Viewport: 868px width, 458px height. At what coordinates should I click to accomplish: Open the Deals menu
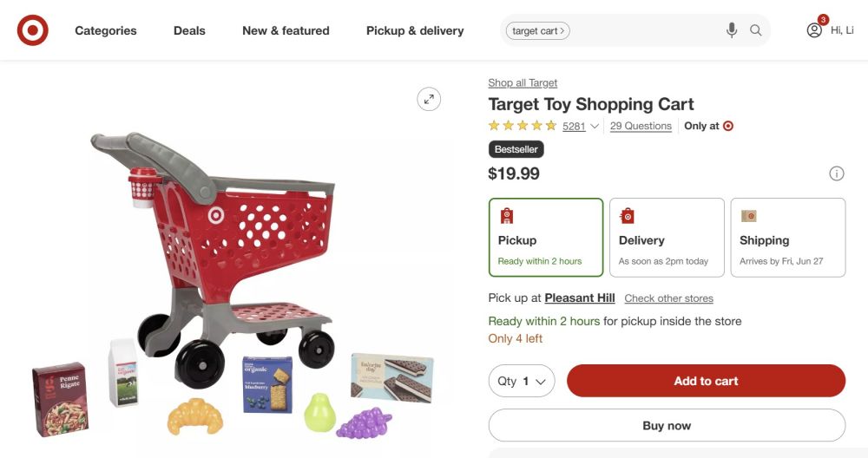pyautogui.click(x=189, y=30)
